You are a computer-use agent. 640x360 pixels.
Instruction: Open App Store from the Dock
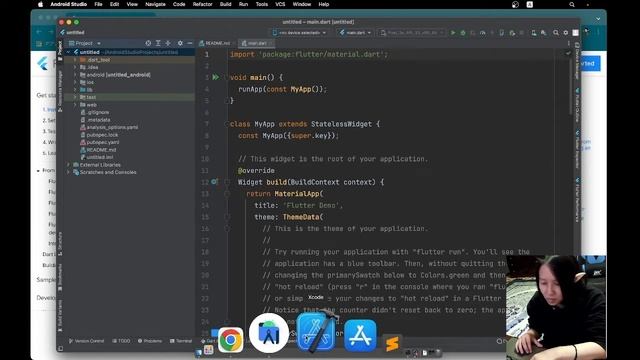tap(360, 336)
